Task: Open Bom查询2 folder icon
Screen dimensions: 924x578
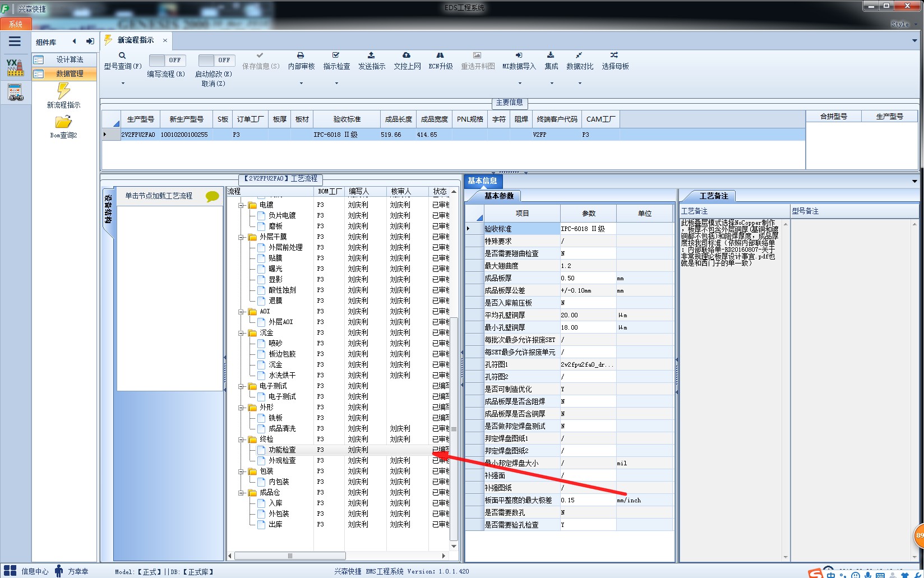Action: 63,122
